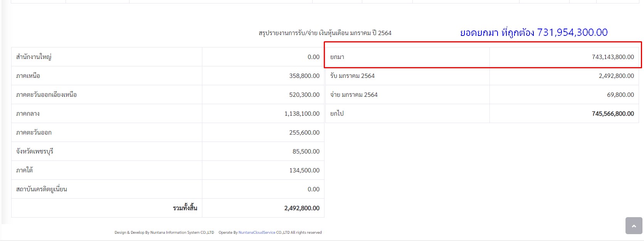This screenshot has width=644, height=243.
Task: Click the จ่าย มกราคม 2564 label
Action: tap(354, 95)
